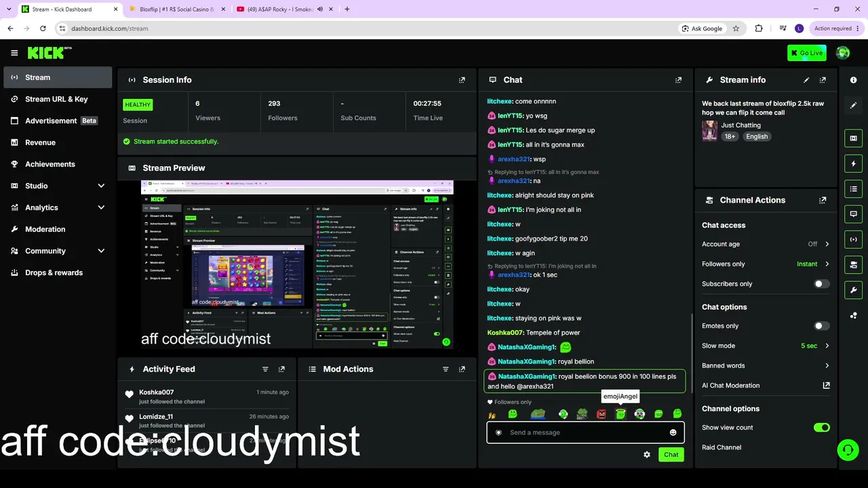Reload the page
The width and height of the screenshot is (868, 488).
[43, 28]
